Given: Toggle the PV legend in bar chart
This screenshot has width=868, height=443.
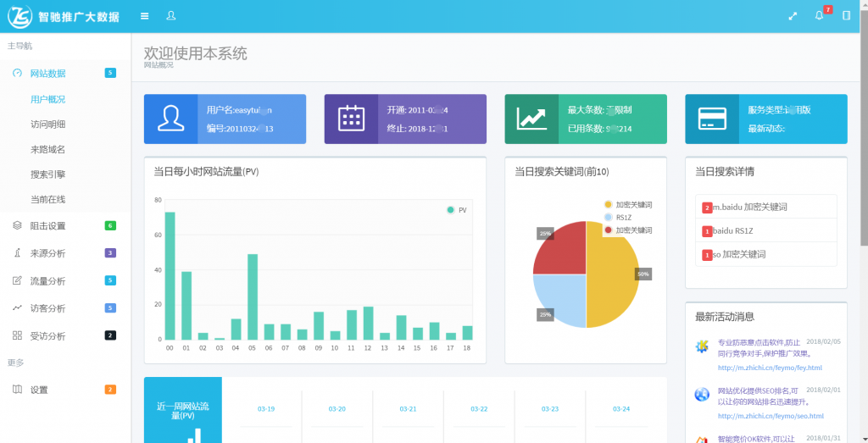Looking at the screenshot, I should tap(457, 210).
